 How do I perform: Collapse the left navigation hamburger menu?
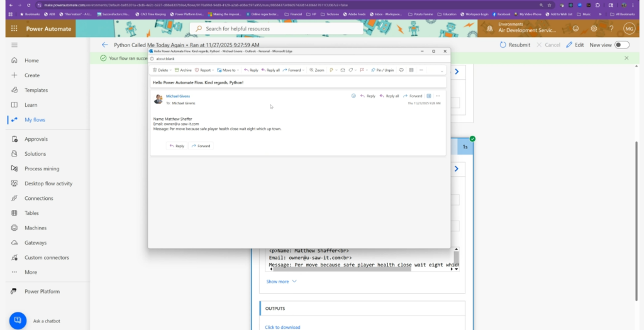pyautogui.click(x=14, y=45)
